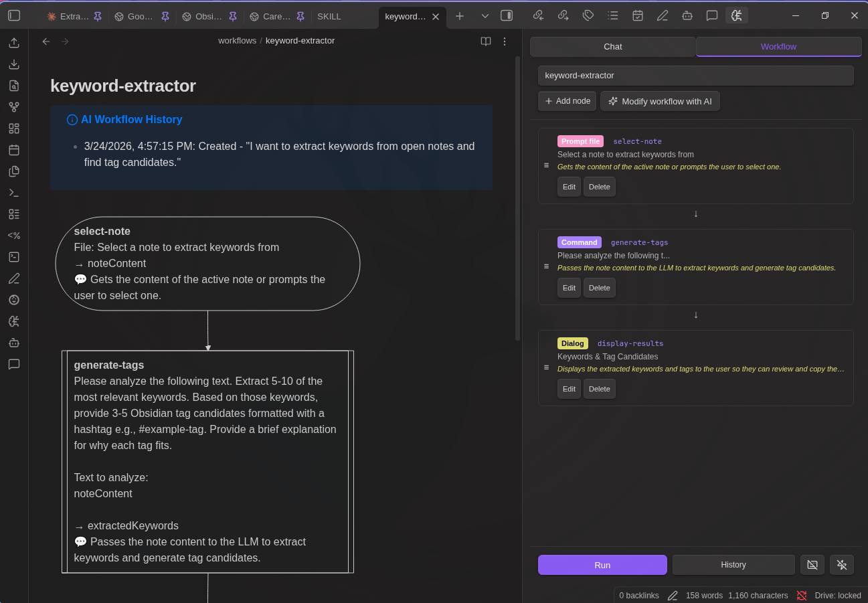Click the highlighted AI workflow brain icon

pos(737,15)
